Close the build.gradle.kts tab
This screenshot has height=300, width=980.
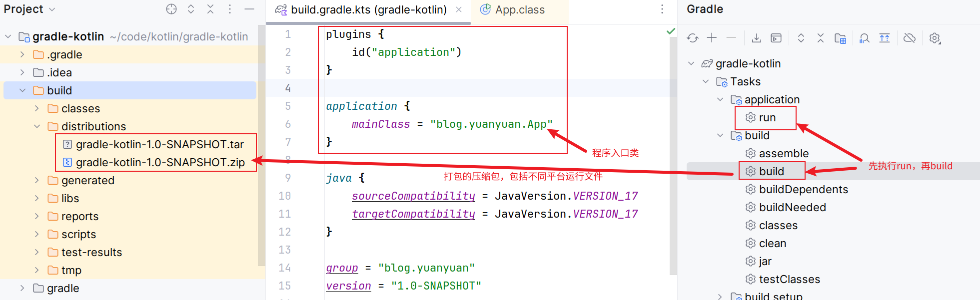(x=459, y=9)
